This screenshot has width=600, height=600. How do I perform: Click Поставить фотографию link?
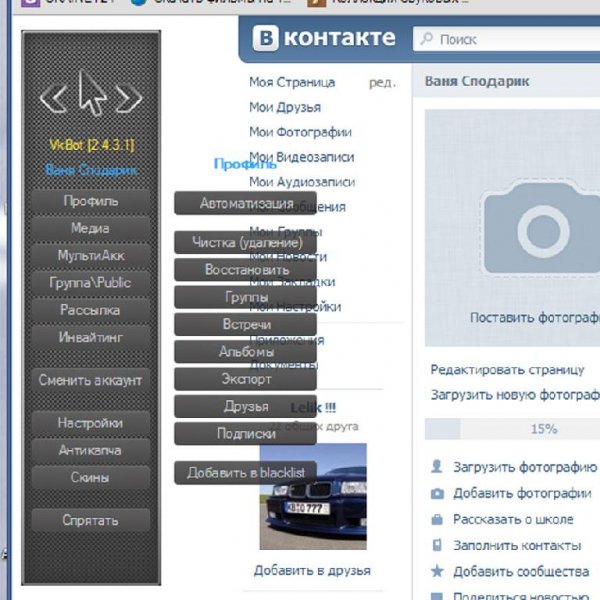point(535,318)
